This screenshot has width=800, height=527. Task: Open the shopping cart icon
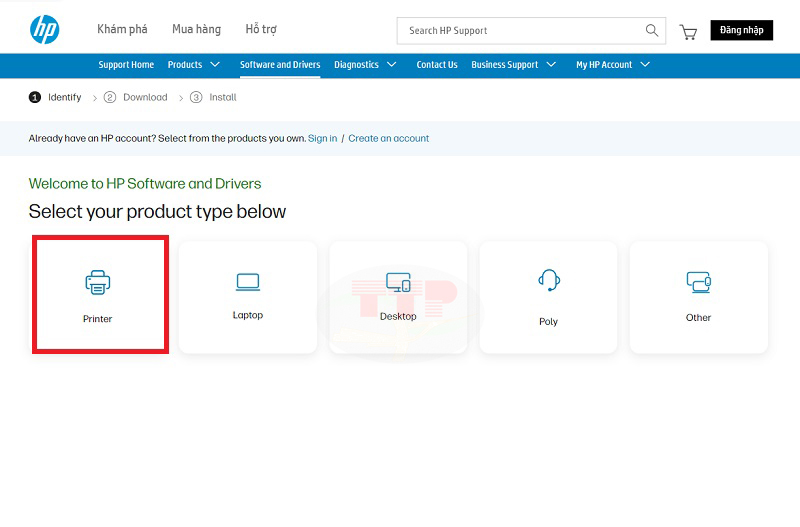tap(688, 32)
